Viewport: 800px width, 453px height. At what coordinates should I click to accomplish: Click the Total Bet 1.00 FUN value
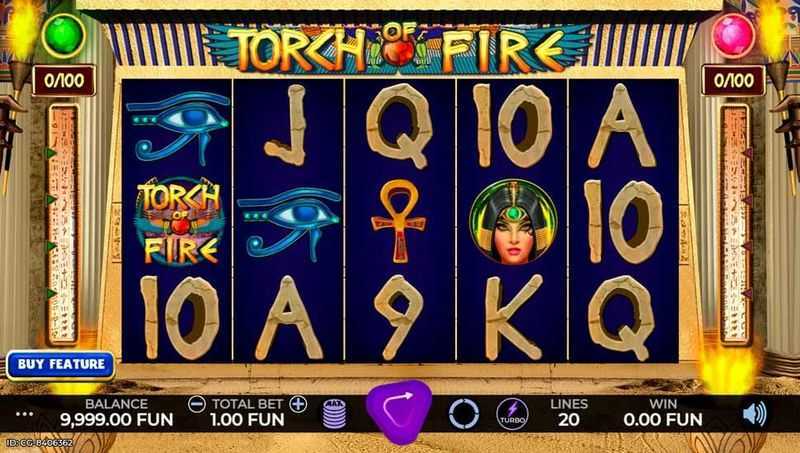coord(247,420)
